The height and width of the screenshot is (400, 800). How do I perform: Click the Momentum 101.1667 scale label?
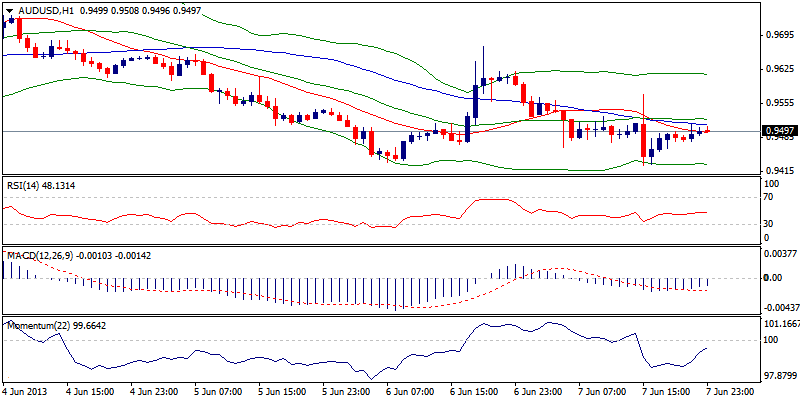[x=780, y=325]
